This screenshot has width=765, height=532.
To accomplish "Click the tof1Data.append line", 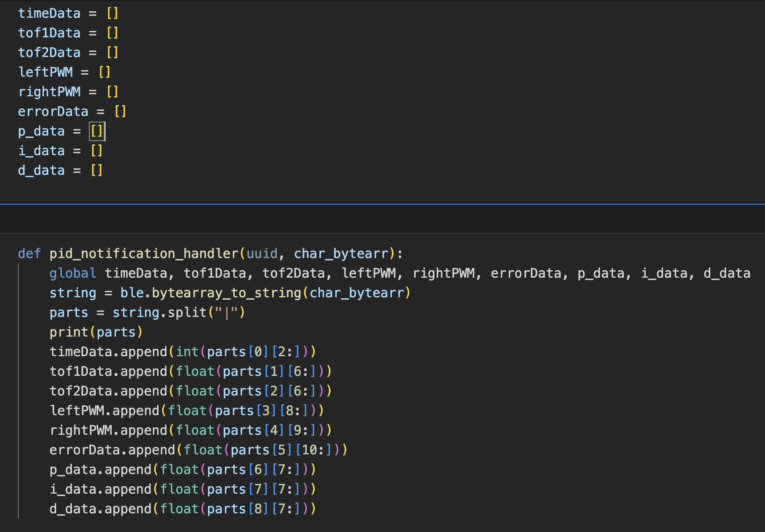I will [x=191, y=371].
